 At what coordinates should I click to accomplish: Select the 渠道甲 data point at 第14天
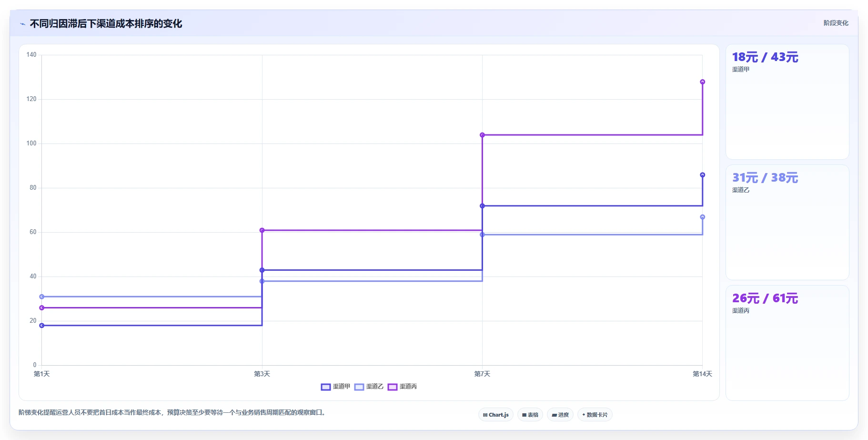coord(702,175)
